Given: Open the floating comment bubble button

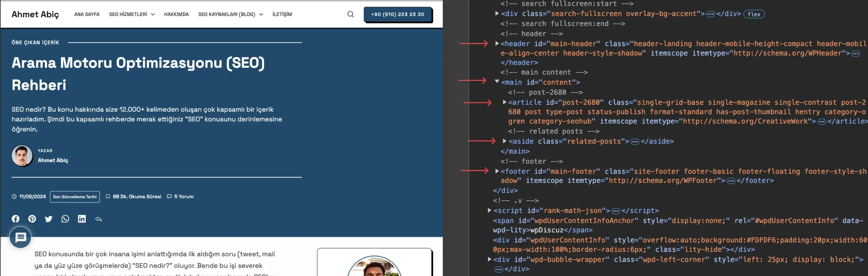Looking at the screenshot, I should [20, 237].
